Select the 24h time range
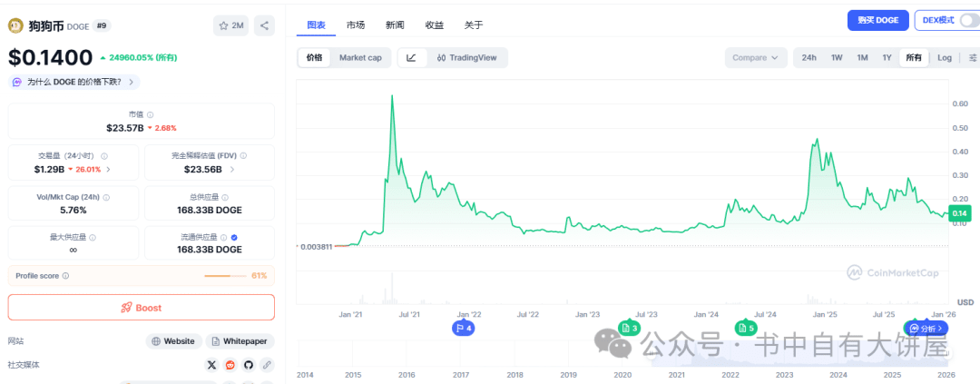Screen dimensions: 980x384 [x=808, y=57]
